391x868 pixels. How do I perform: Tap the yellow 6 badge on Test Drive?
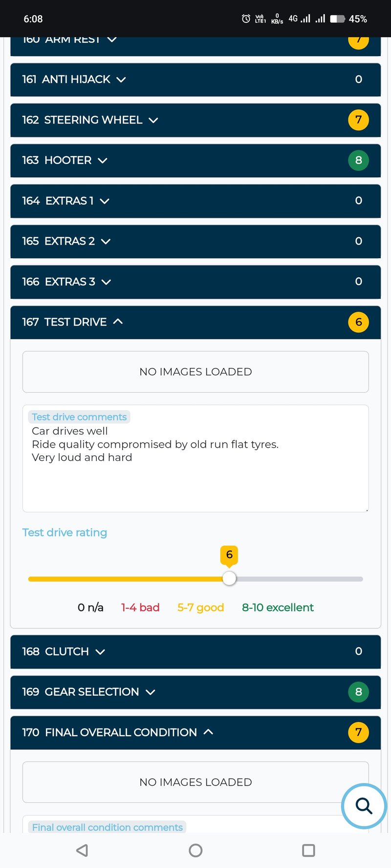tap(358, 322)
